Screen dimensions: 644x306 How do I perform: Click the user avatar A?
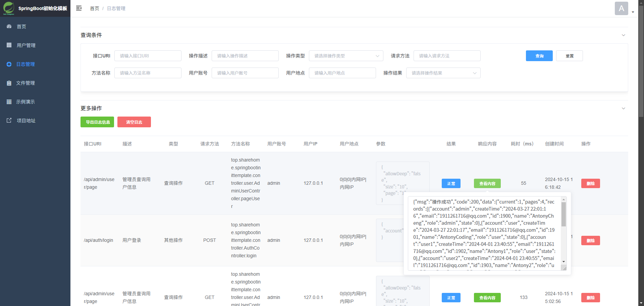[622, 8]
